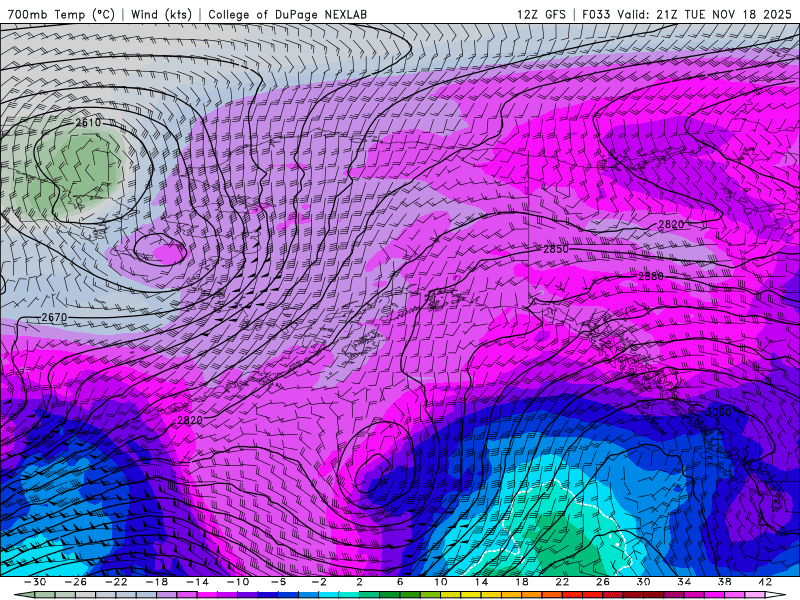Click the -22 tick on the color scale
Screen dimensions: 800x600
pyautogui.click(x=116, y=582)
